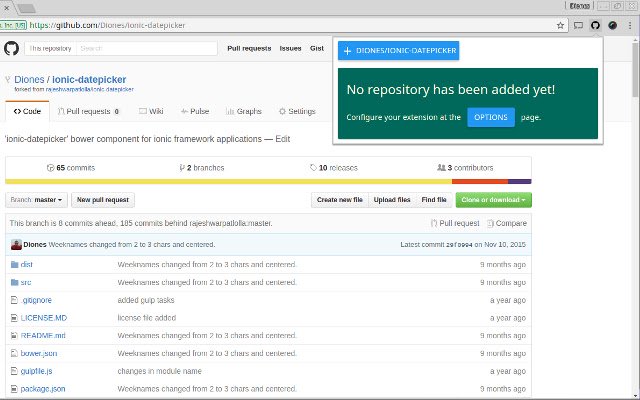Click Pull request link in branch info bar
Viewport: 640px width, 400px height.
455,223
